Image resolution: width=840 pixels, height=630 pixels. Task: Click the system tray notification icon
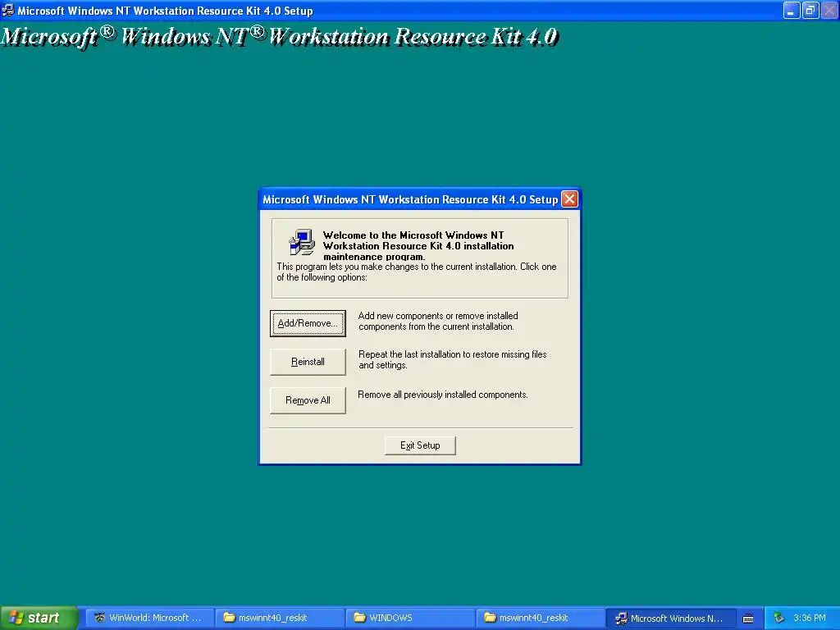tap(778, 618)
